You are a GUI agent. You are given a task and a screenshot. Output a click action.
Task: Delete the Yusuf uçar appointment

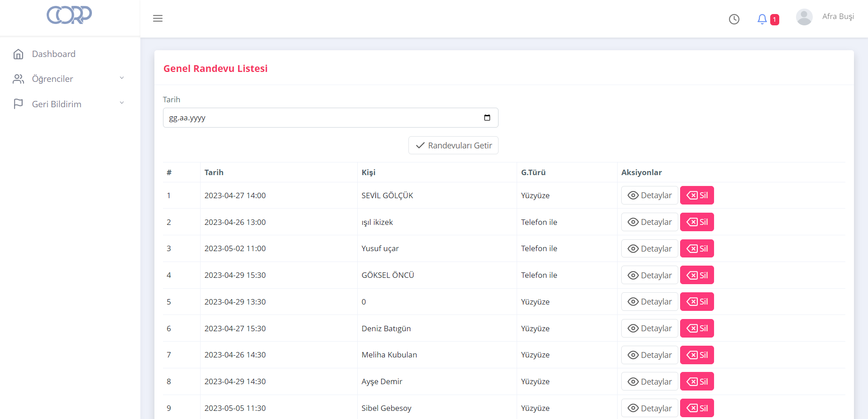[697, 249]
